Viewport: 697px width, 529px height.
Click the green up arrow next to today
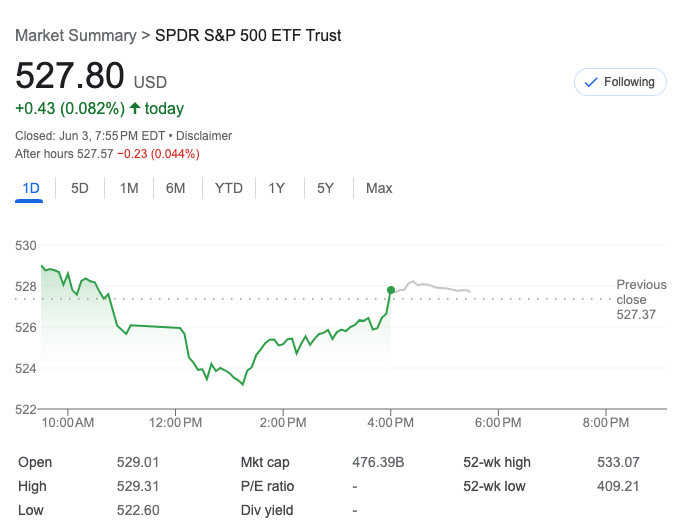(x=135, y=108)
